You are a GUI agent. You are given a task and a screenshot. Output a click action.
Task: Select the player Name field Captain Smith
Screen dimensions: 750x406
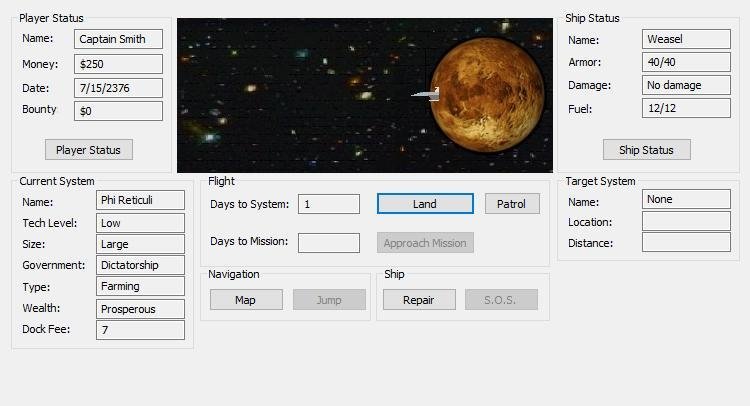click(118, 39)
